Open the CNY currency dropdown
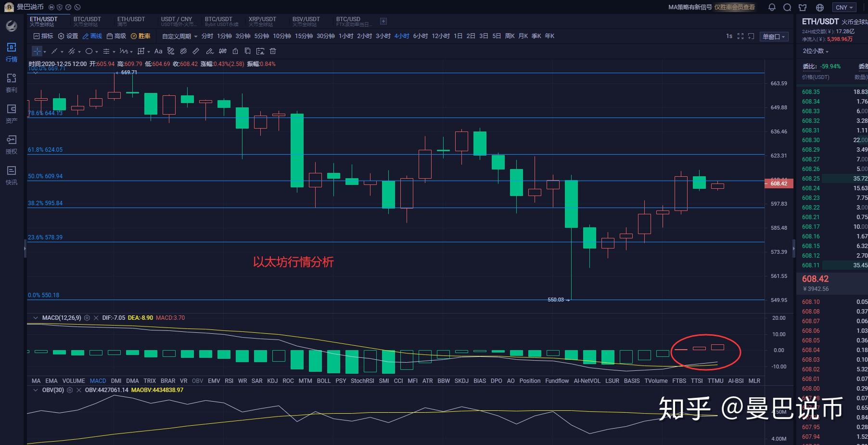Viewport: 868px width, 445px height. (844, 7)
